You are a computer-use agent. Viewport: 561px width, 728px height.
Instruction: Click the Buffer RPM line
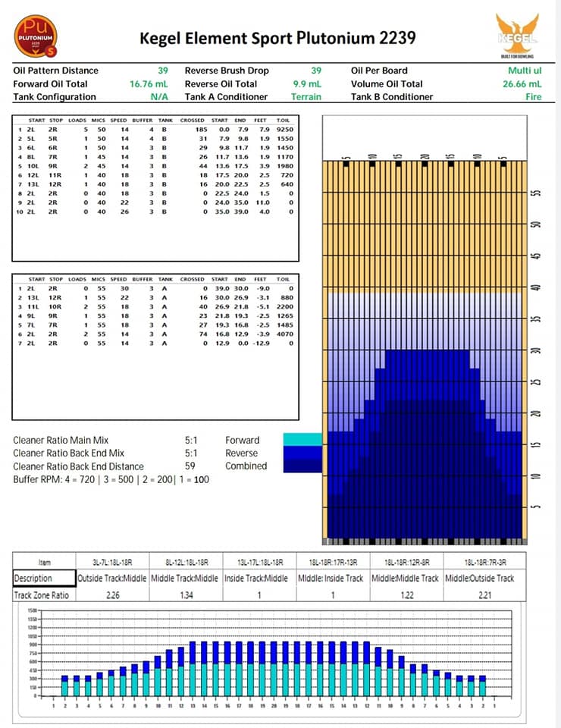[111, 479]
